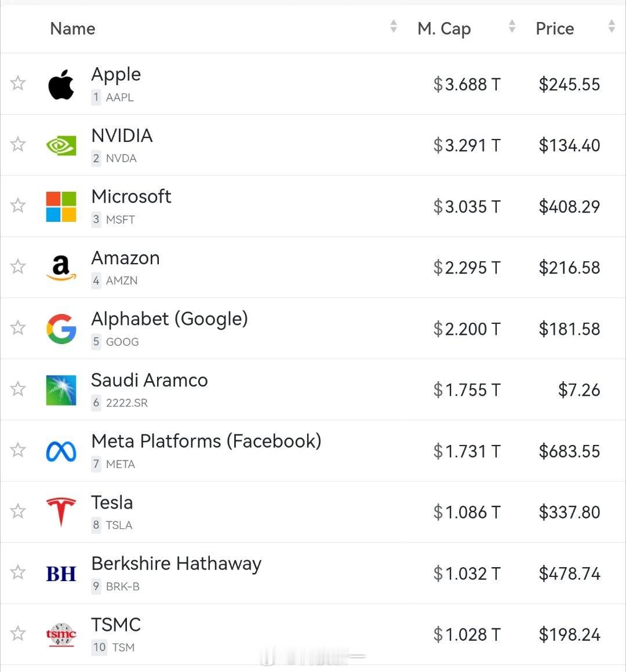Click Tesla's $1.086 T market cap value
The width and height of the screenshot is (626, 672).
click(x=467, y=512)
